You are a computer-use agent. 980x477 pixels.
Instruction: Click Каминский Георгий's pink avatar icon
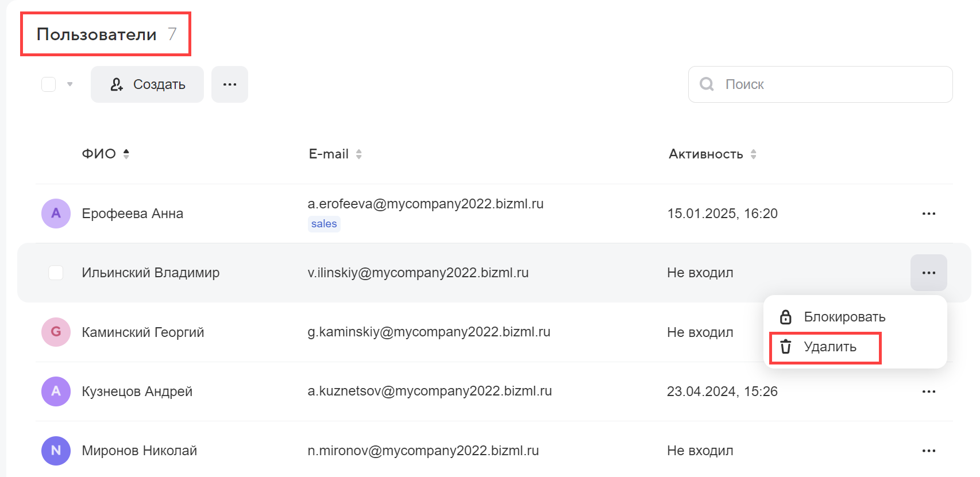pyautogui.click(x=56, y=332)
